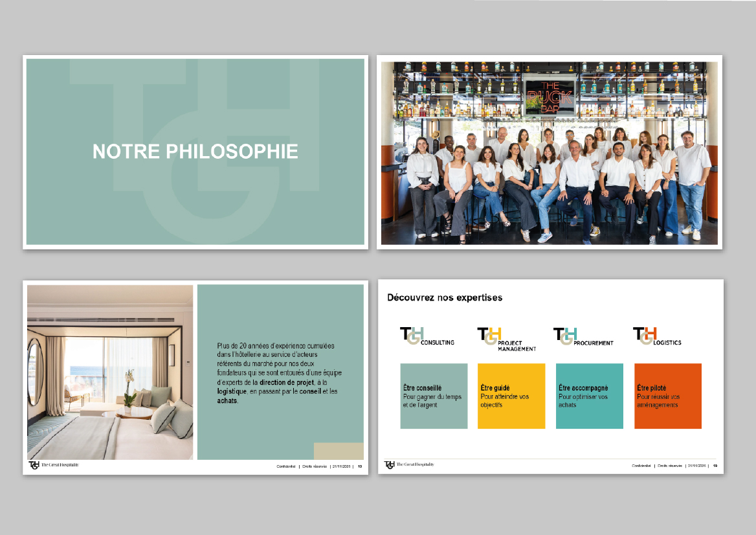This screenshot has height=535, width=756.
Task: Select the "Découvrez nos expertises" heading
Action: pyautogui.click(x=445, y=298)
